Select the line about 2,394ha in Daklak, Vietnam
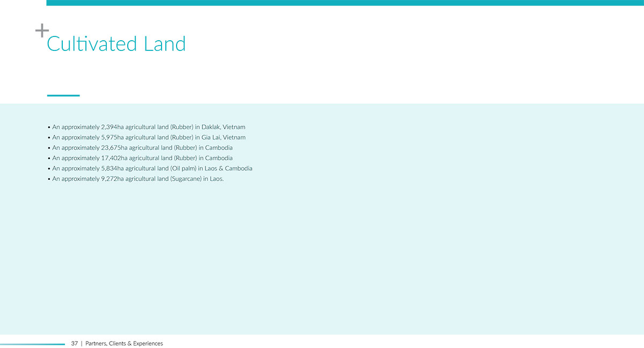The height and width of the screenshot is (348, 644). pyautogui.click(x=147, y=127)
